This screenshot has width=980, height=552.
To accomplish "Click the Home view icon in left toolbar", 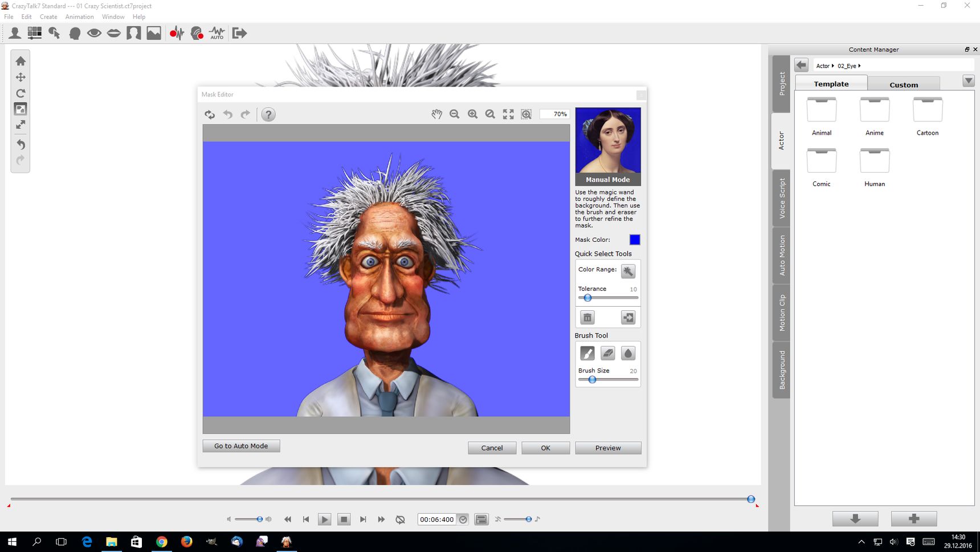I will [x=21, y=61].
